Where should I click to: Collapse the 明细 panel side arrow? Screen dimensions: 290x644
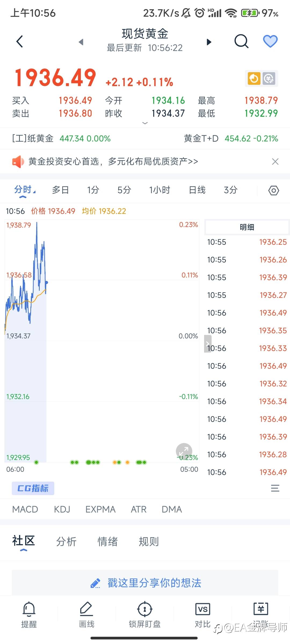click(208, 343)
